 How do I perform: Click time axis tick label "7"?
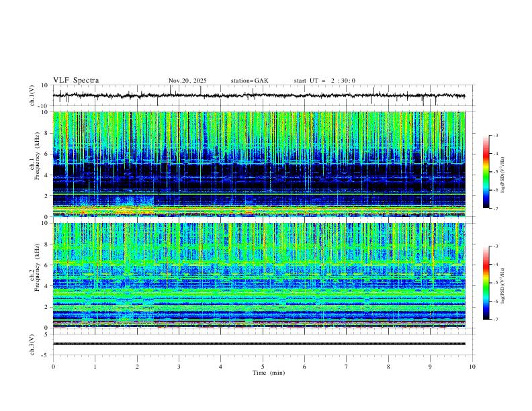347,367
